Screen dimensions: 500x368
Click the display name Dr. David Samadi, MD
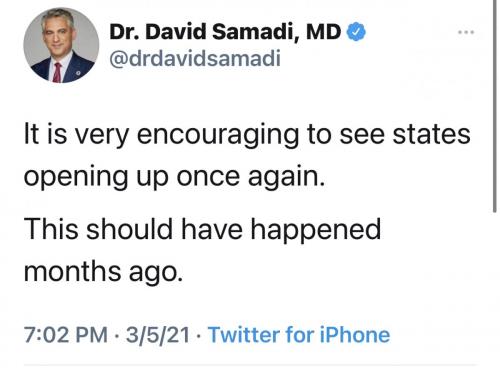pyautogui.click(x=225, y=32)
